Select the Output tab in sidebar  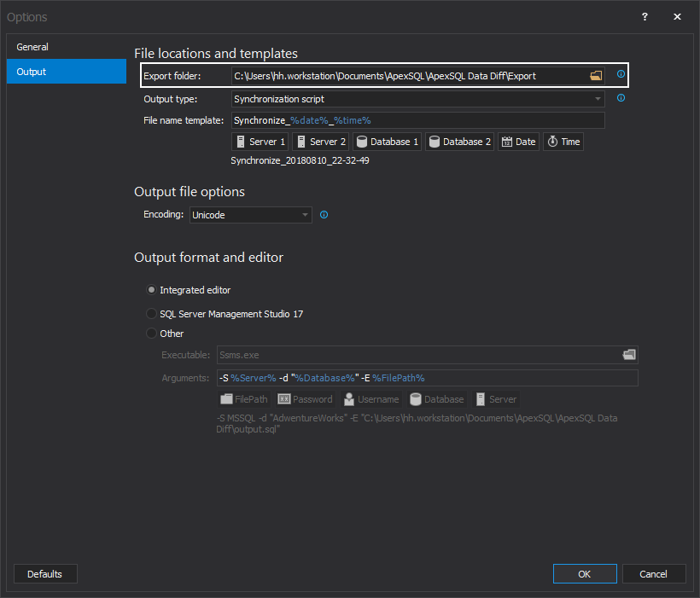tap(66, 72)
